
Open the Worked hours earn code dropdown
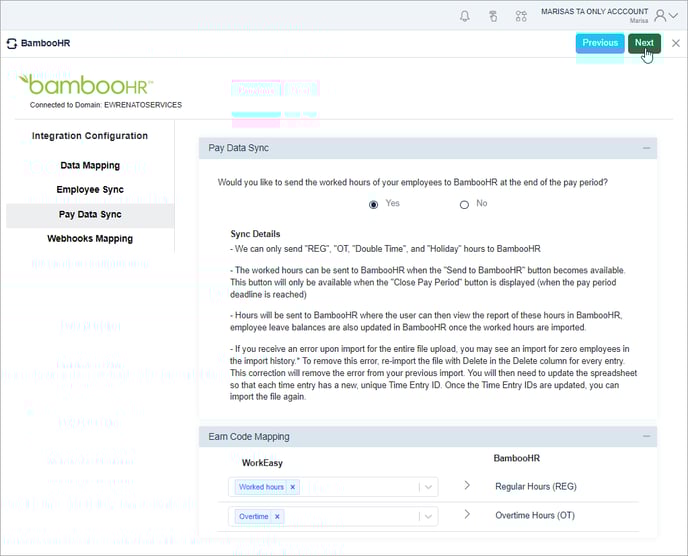click(x=429, y=487)
